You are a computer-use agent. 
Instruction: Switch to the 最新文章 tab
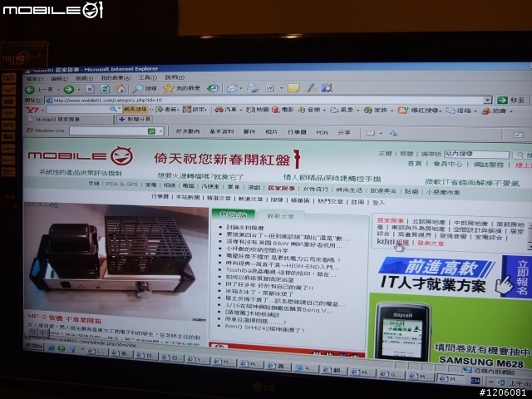pyautogui.click(x=281, y=216)
